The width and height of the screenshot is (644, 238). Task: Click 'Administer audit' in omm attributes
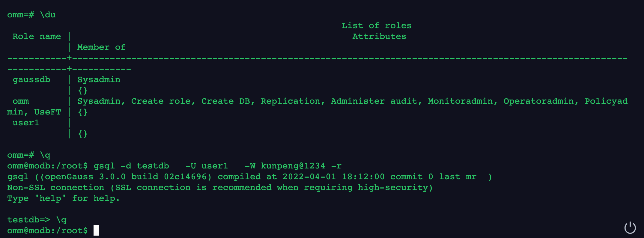[374, 101]
